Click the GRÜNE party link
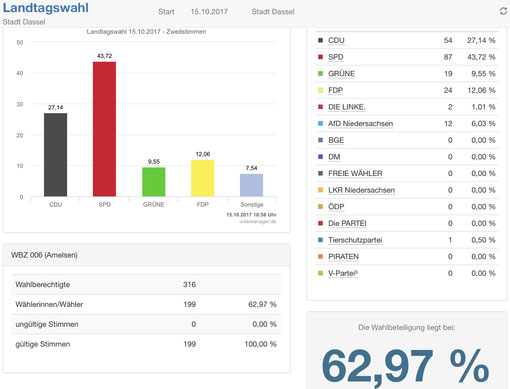The width and height of the screenshot is (510, 389). pos(341,74)
